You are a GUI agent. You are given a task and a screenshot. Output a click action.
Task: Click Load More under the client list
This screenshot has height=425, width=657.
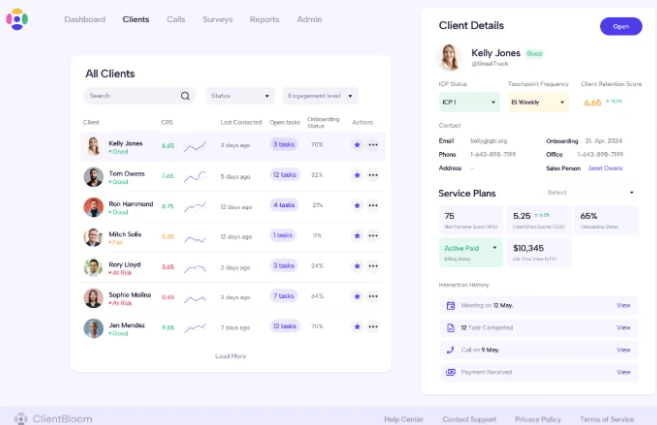tap(230, 356)
